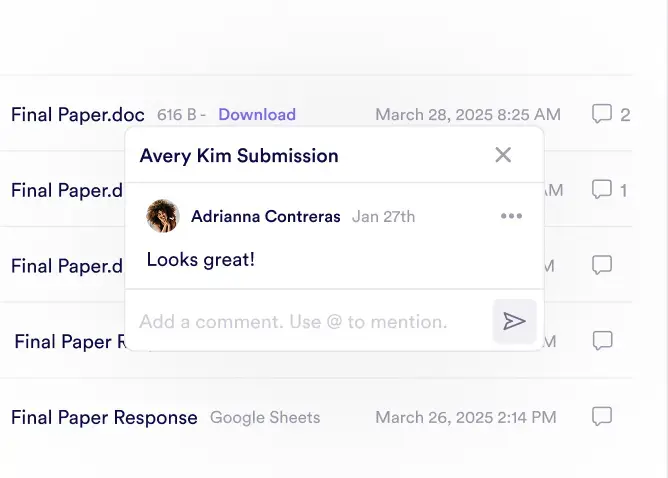Click the Google Sheets file type label
Viewport: 668px width, 478px height.
[265, 417]
